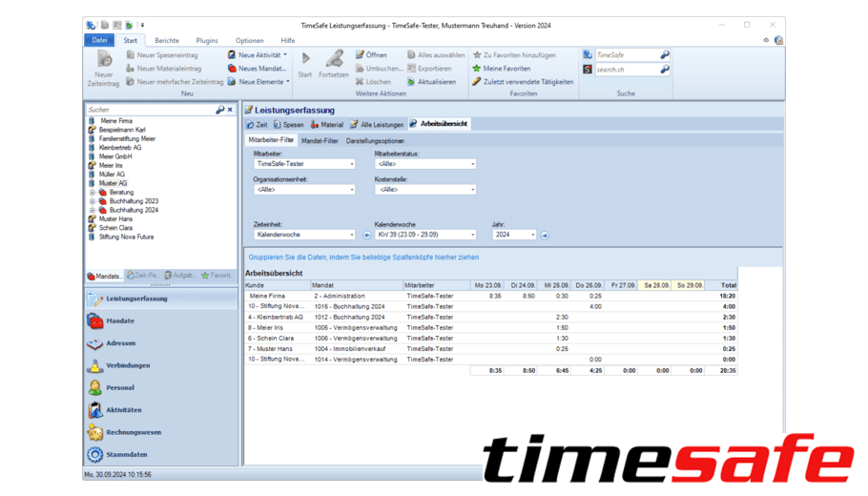Open the Spesen tab
868x496 pixels.
[289, 125]
